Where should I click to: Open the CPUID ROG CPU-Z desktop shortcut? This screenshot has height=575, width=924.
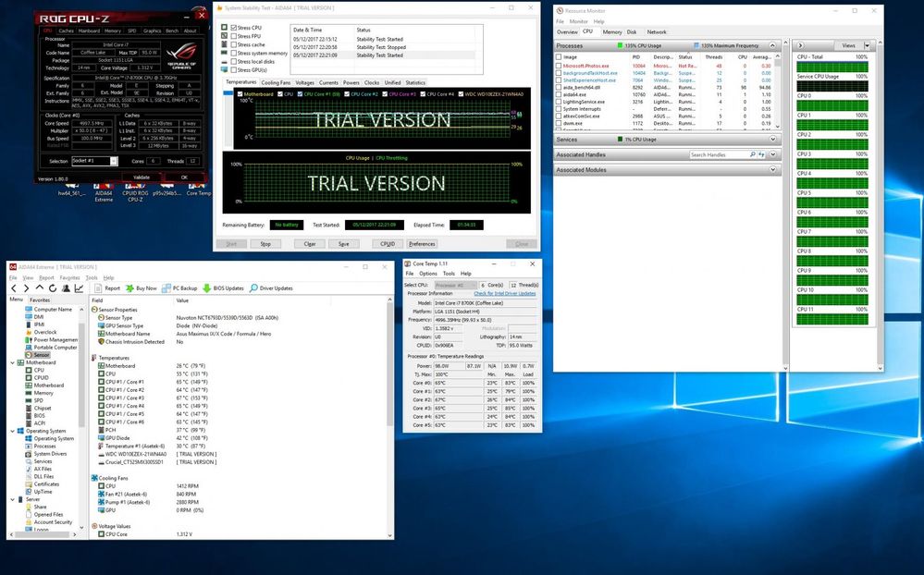point(135,193)
